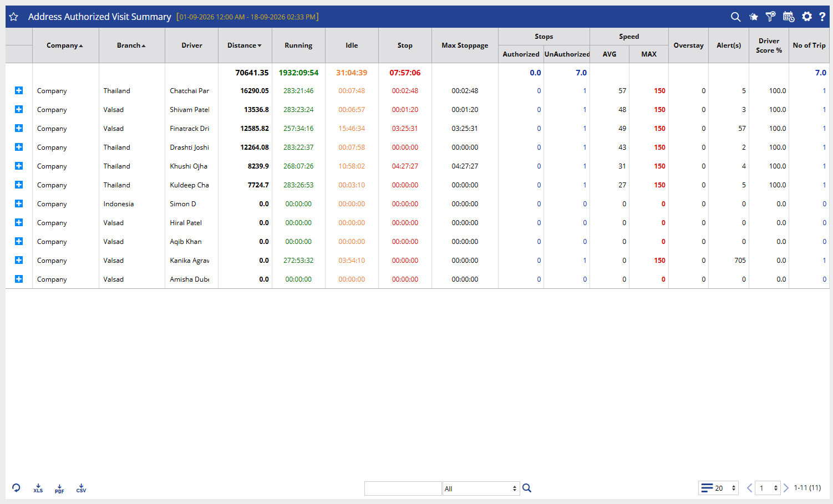Refresh the report with reload icon

click(16, 488)
